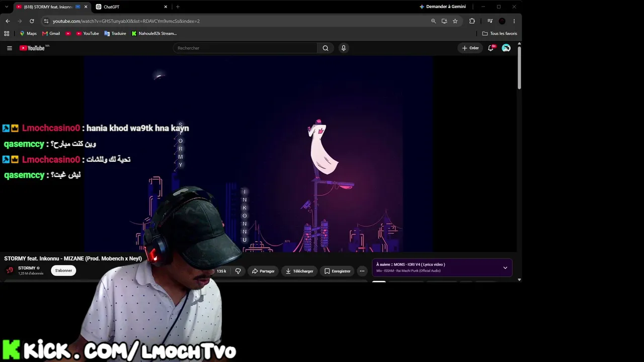Viewport: 644px width, 362px height.
Task: Click the YouTube search magnifier button
Action: 326,48
